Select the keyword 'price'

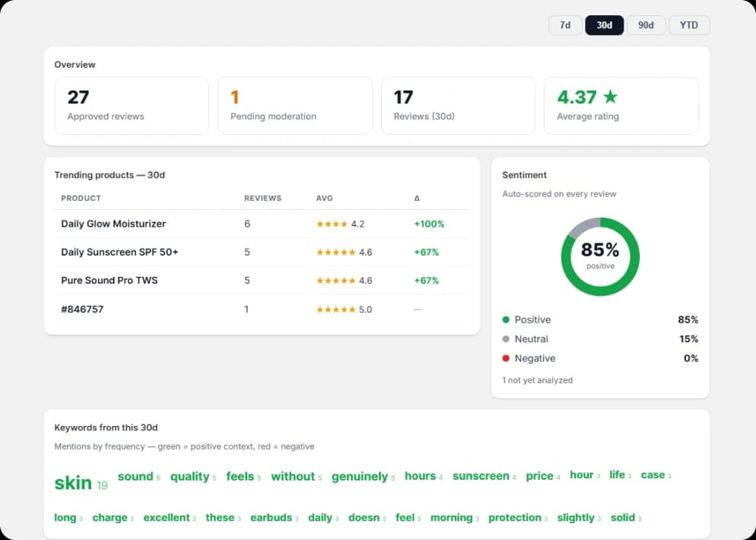click(x=539, y=476)
